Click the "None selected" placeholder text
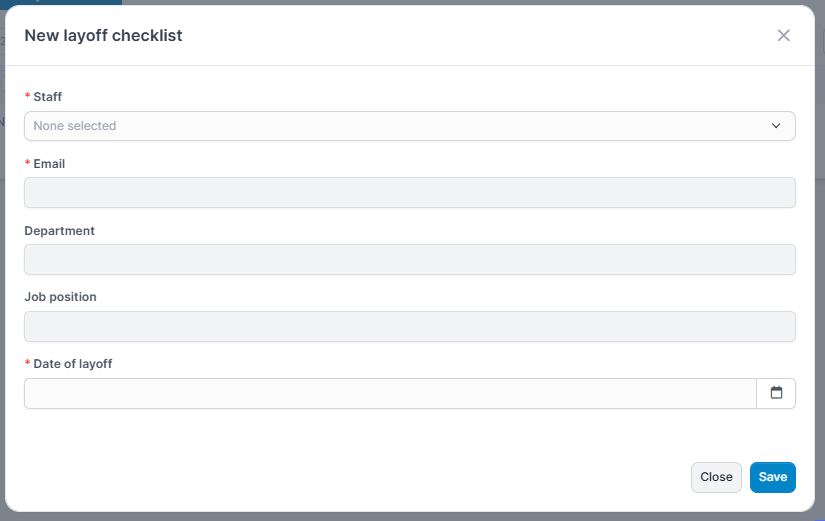Screen dimensions: 825x521 click(x=75, y=126)
